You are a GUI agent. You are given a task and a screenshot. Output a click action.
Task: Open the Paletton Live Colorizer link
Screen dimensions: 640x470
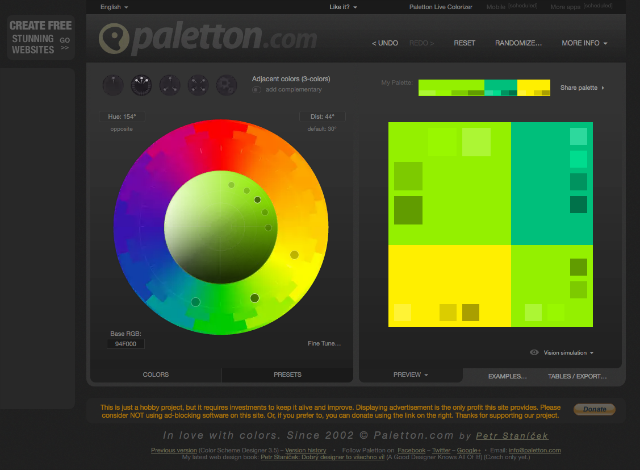[x=441, y=7]
